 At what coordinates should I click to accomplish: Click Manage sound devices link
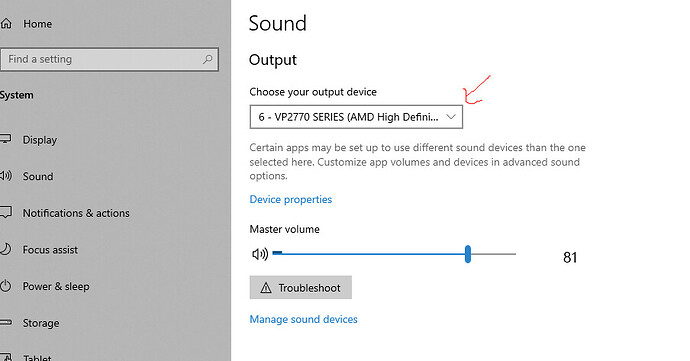pos(303,319)
